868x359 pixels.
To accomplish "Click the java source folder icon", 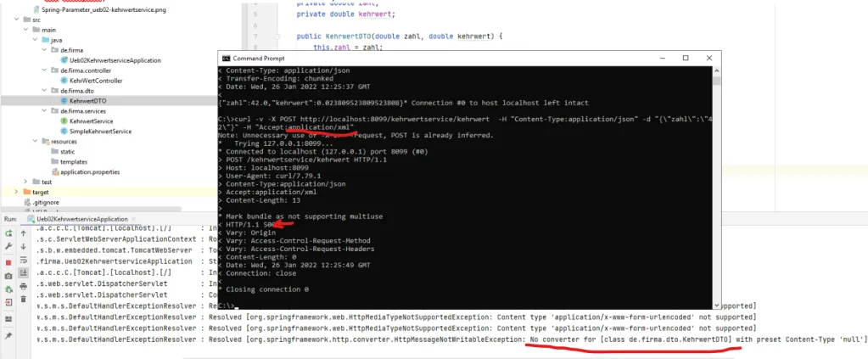I will pyautogui.click(x=46, y=40).
